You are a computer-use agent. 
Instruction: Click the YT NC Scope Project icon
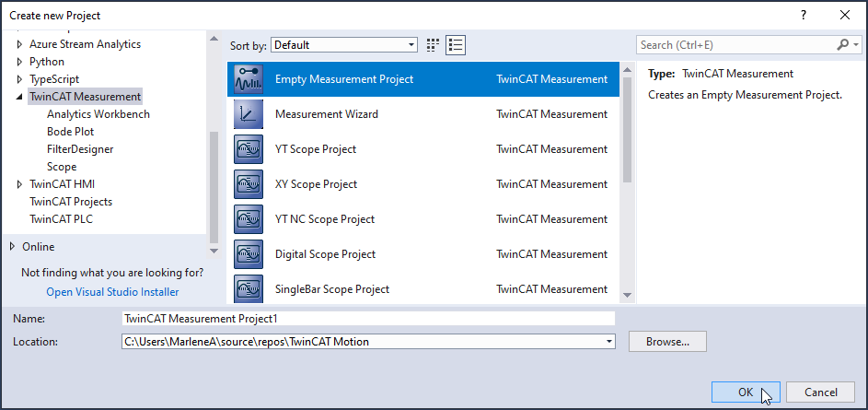click(x=249, y=219)
